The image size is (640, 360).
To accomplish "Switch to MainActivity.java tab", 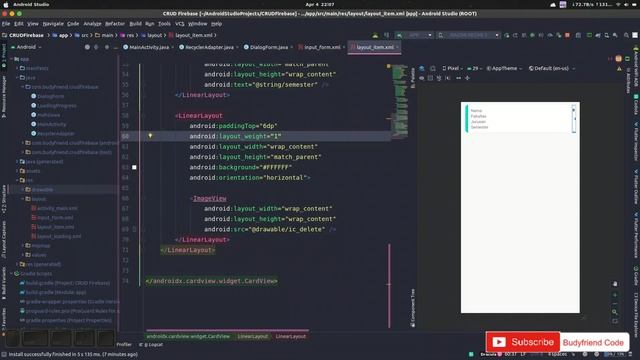I will pos(149,47).
